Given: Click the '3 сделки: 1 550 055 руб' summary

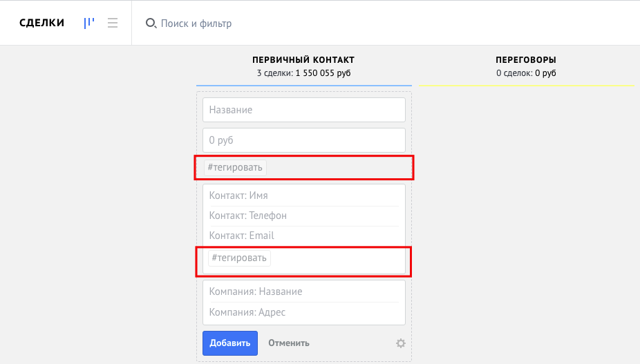Looking at the screenshot, I should click(x=303, y=73).
